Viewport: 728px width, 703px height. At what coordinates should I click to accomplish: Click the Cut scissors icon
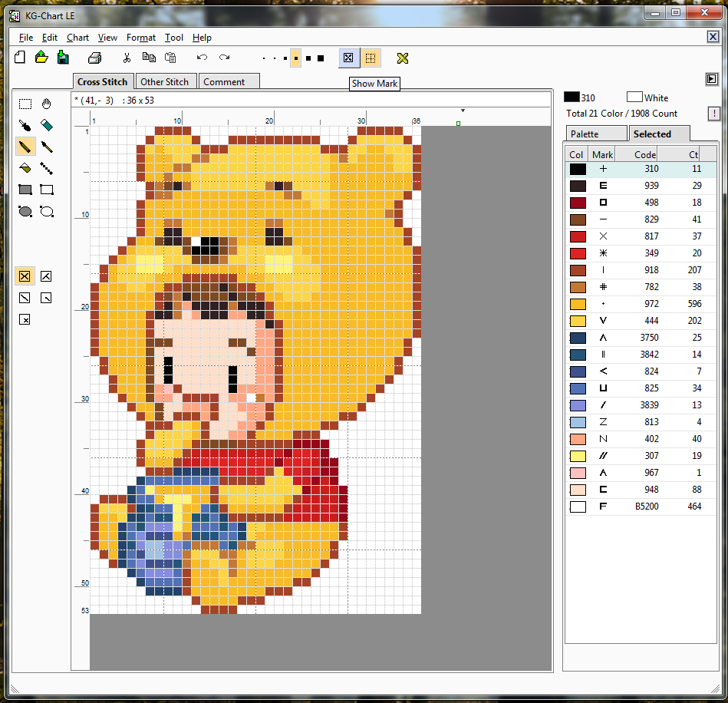pyautogui.click(x=127, y=58)
